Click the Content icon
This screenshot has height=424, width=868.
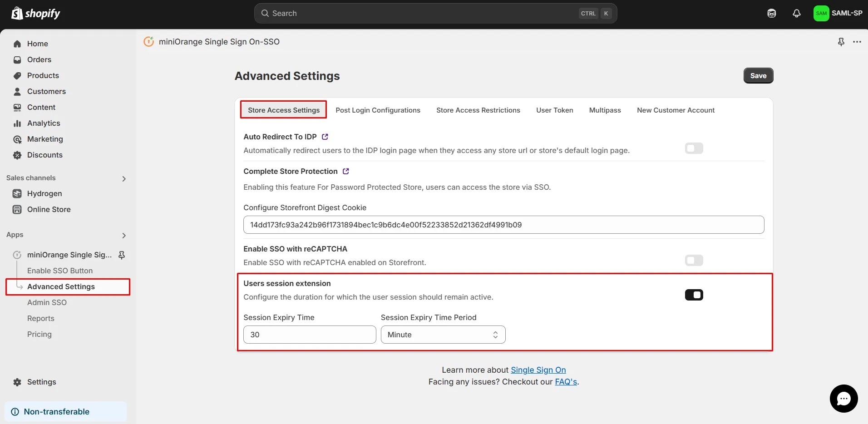coord(17,107)
